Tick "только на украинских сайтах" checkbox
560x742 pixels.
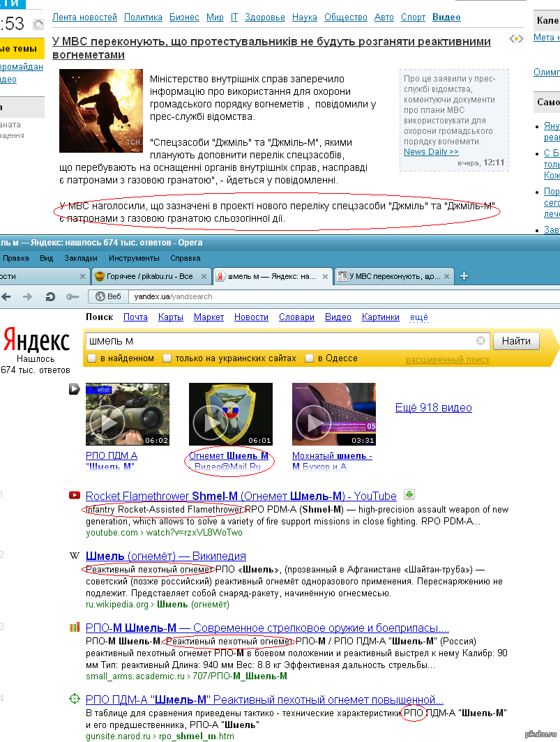point(167,358)
